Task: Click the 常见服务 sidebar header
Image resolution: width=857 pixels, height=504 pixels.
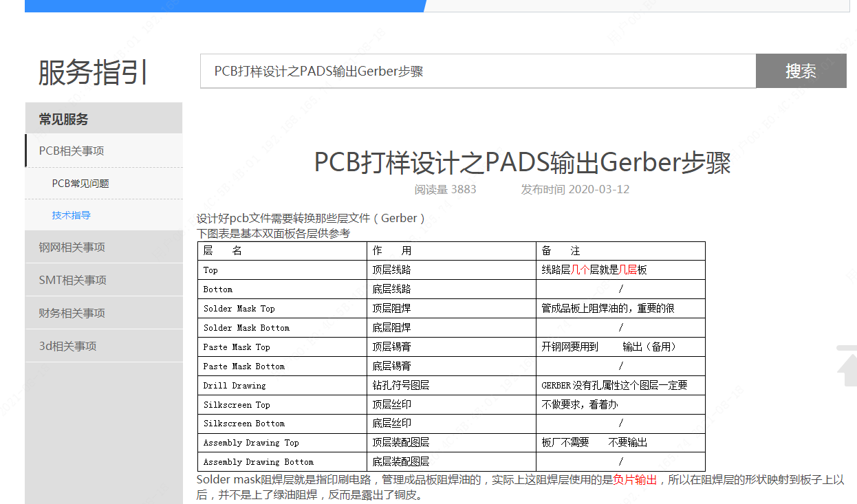Action: [x=64, y=119]
